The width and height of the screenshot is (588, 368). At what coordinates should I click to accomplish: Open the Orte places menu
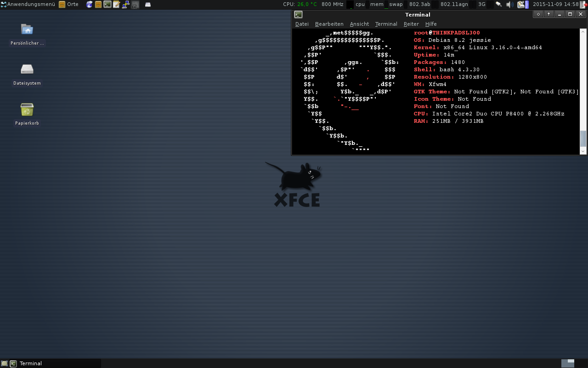[68, 4]
